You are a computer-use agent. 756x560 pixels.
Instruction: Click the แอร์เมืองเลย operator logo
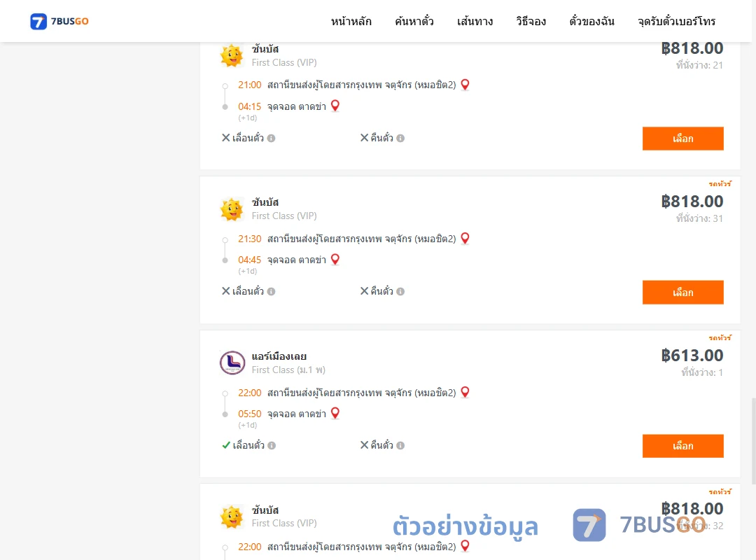[x=232, y=363]
